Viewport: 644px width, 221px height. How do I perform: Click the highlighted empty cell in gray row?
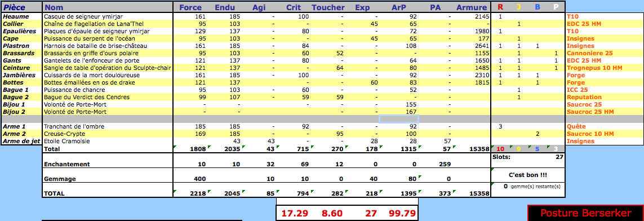398,119
